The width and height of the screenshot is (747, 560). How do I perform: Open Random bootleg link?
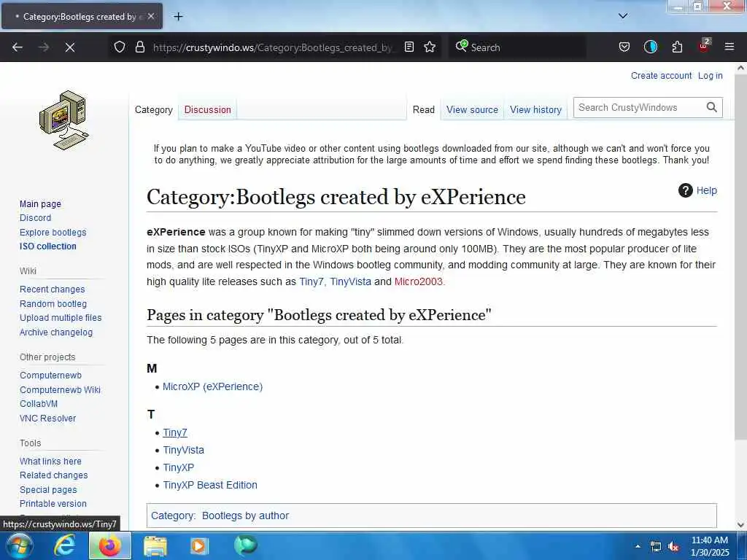(53, 304)
